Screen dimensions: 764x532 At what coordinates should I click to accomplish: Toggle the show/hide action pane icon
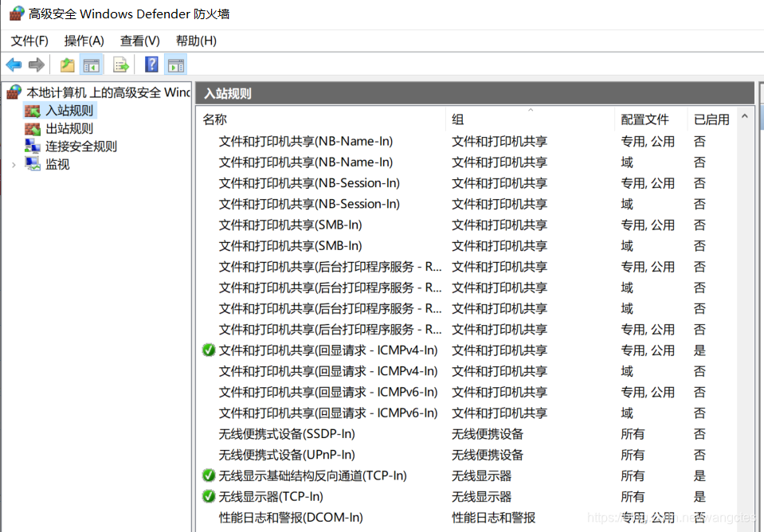[x=176, y=65]
